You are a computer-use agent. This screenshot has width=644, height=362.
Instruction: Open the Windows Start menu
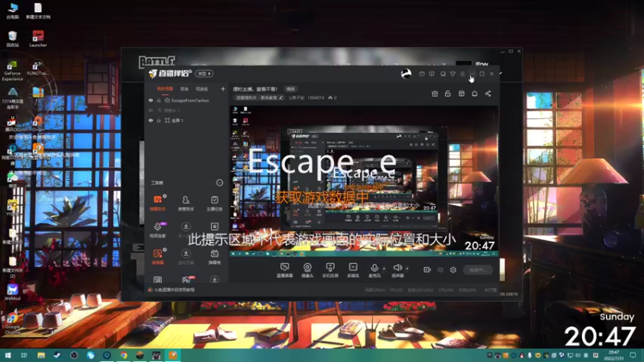pyautogui.click(x=7, y=355)
